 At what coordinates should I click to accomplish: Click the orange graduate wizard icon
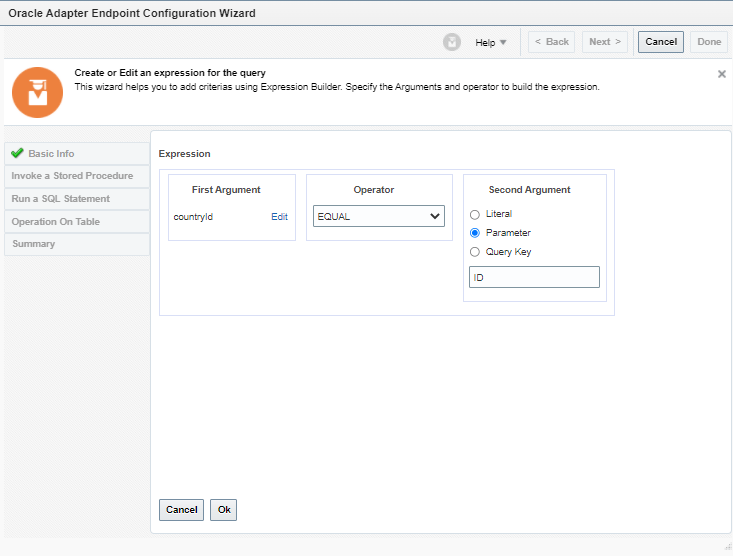37,92
